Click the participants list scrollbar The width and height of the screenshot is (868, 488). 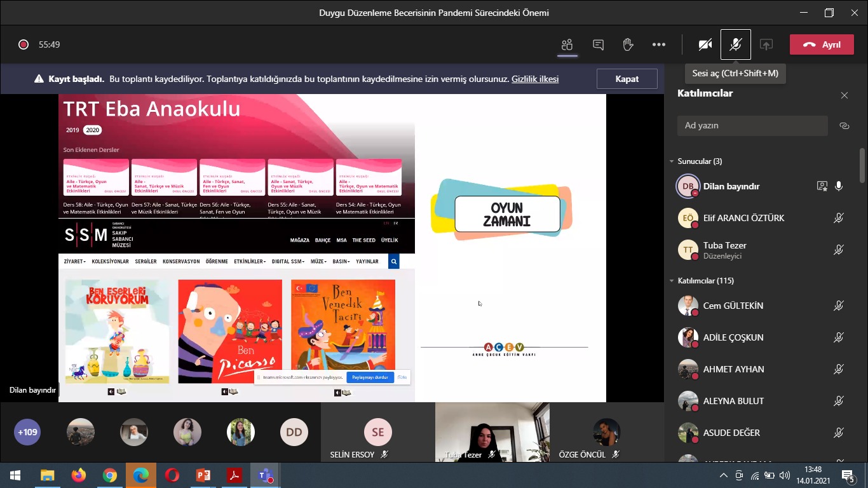click(x=862, y=165)
